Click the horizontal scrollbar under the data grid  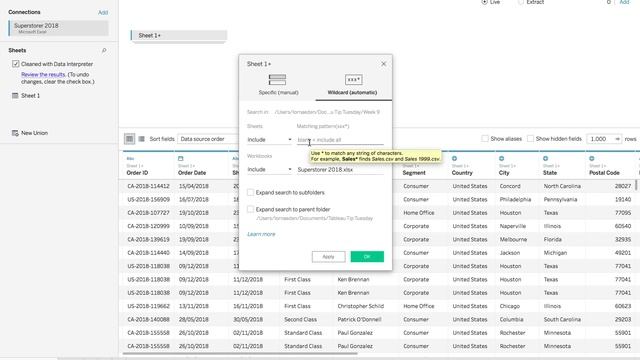point(240,353)
